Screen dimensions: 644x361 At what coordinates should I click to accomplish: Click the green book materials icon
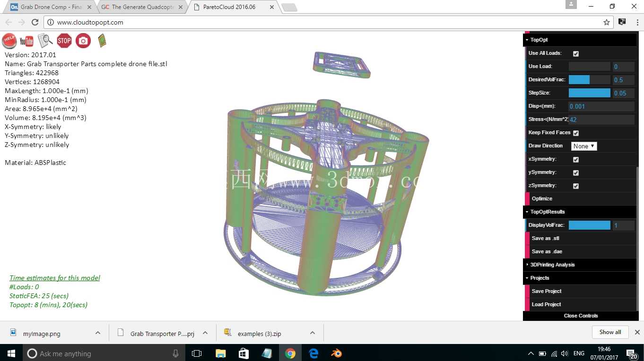point(102,41)
